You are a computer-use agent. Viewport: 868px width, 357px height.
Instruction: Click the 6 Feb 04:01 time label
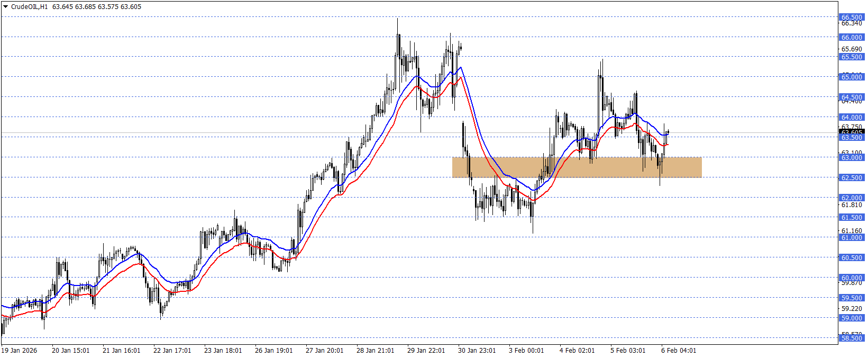click(x=679, y=351)
